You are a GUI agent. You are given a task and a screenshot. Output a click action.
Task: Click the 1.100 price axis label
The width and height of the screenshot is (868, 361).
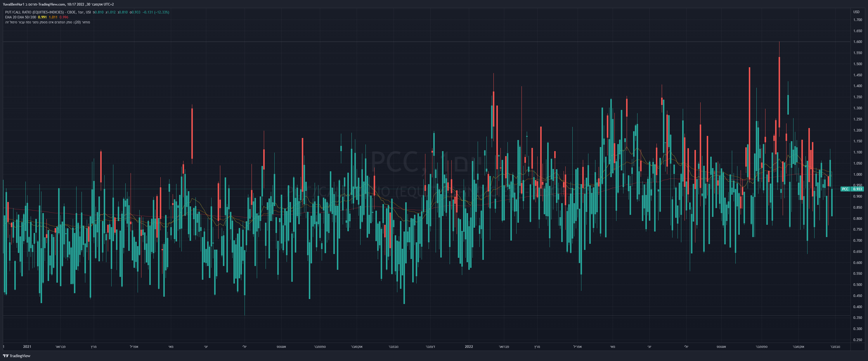857,152
